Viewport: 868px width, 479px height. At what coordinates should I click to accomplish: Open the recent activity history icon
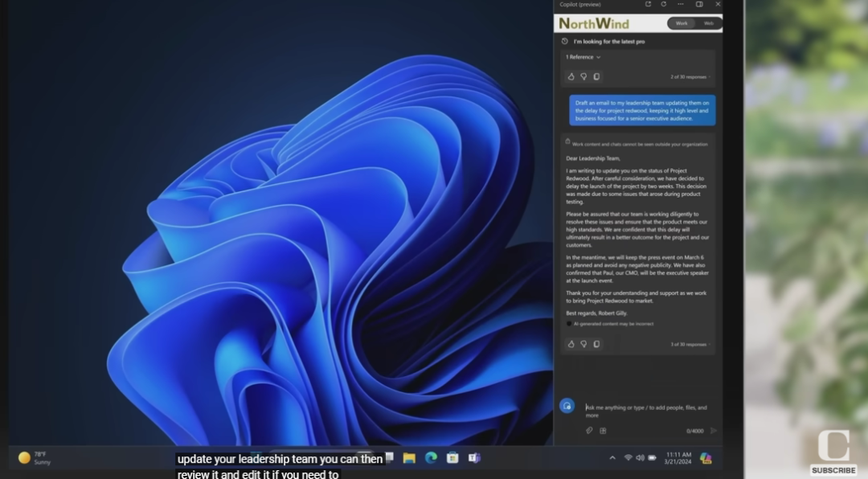point(564,41)
